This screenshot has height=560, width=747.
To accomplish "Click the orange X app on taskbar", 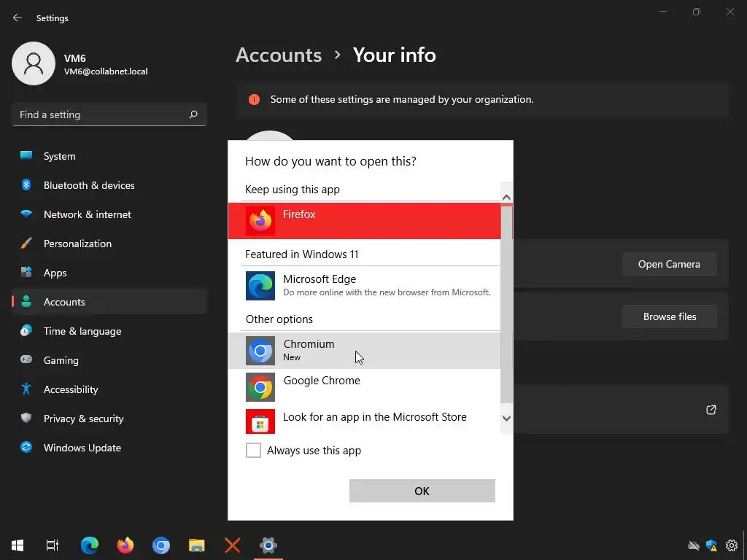I will (233, 545).
